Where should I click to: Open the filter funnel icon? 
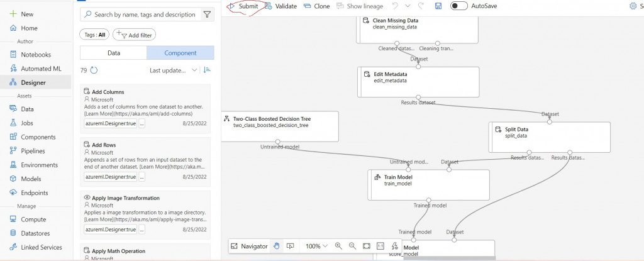pyautogui.click(x=208, y=14)
